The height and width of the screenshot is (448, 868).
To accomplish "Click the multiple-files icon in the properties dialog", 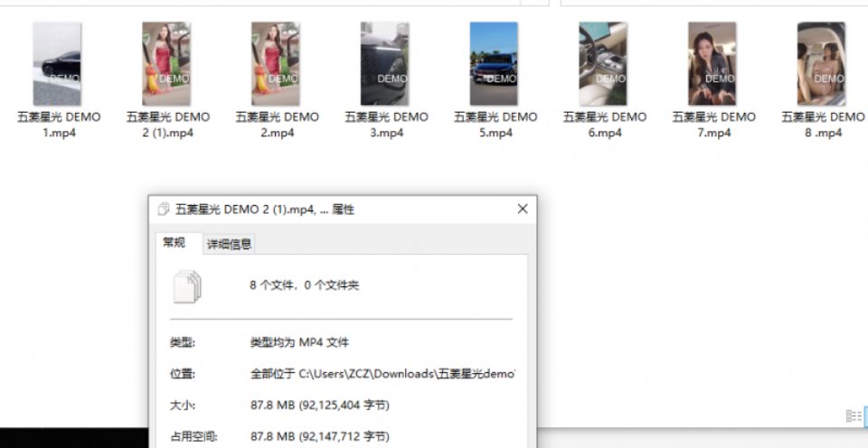I will coord(187,286).
